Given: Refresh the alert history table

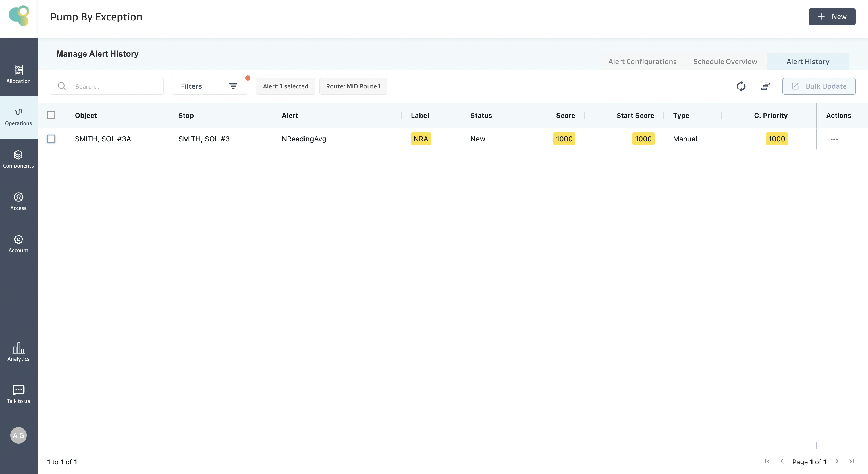Looking at the screenshot, I should pos(741,87).
